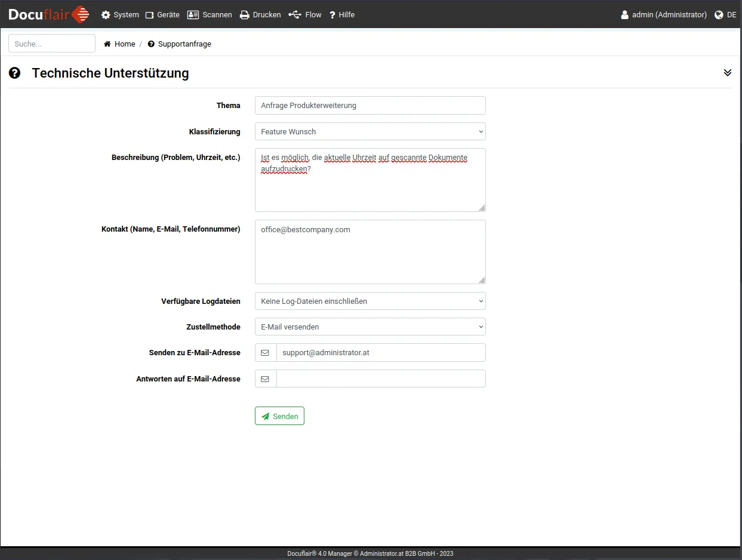Click the Docuflair logo
This screenshot has height=560, width=742.
coord(49,14)
